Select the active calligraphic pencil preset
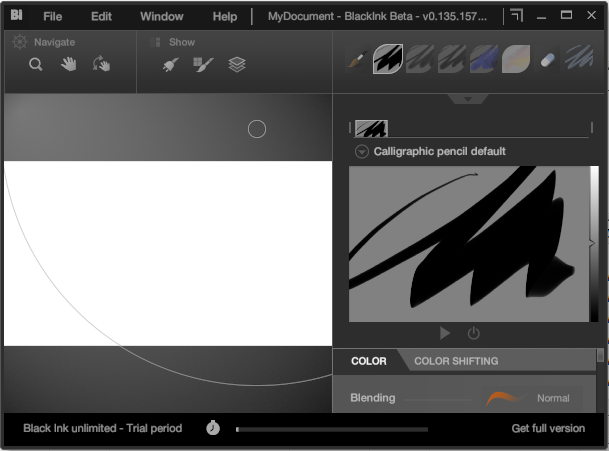Image resolution: width=609 pixels, height=451 pixels. click(x=388, y=59)
